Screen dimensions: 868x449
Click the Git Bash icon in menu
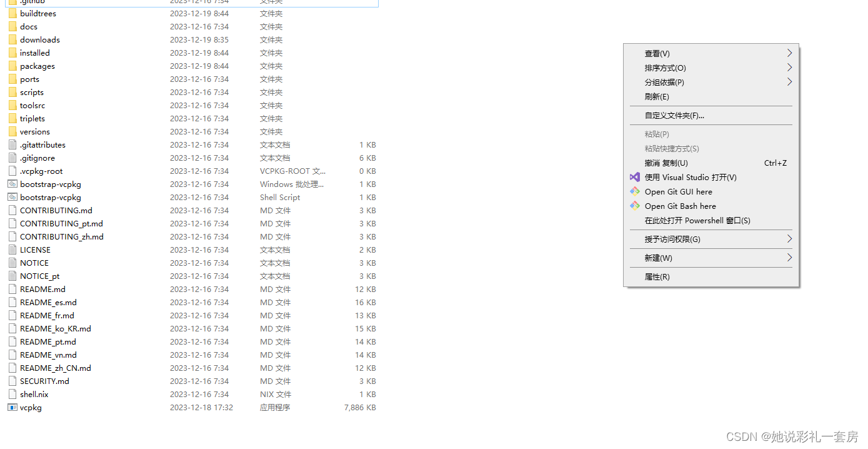click(x=634, y=206)
